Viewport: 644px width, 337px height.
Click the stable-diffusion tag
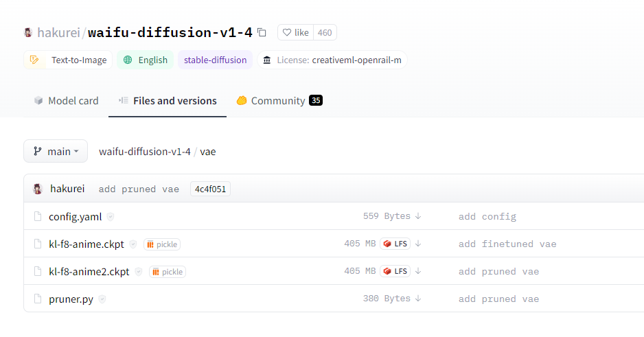coord(215,60)
